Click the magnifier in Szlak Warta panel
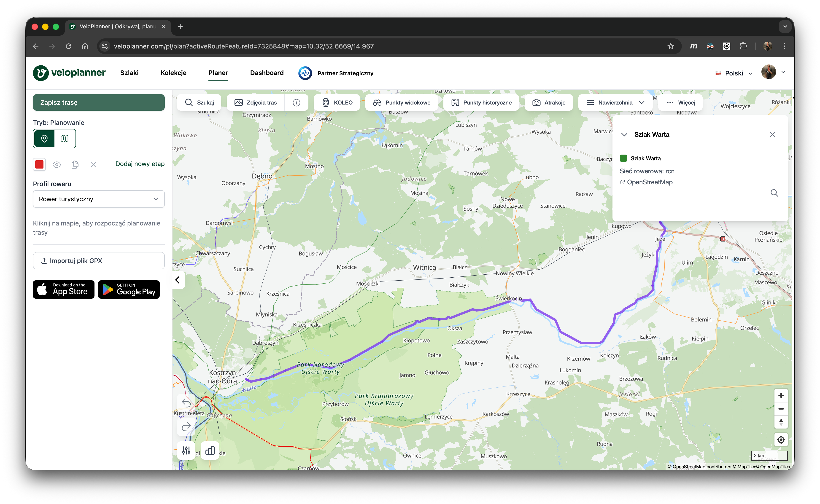The image size is (820, 504). (774, 193)
